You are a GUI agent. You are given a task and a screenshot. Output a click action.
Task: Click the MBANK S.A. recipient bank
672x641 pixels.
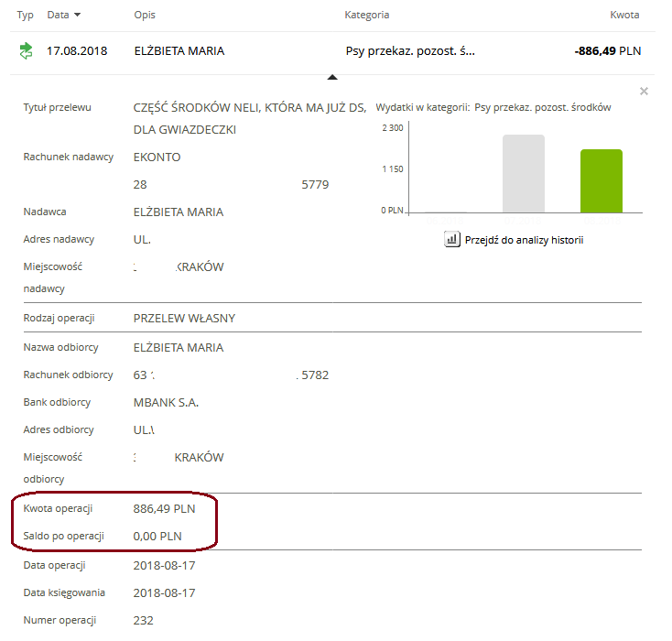166,403
